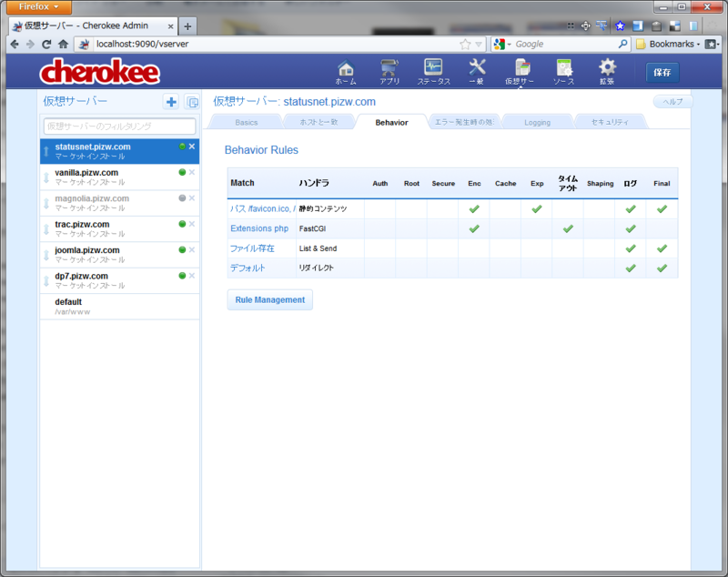
Task: Toggle the green status dot of dp7.pizw.com
Action: (x=182, y=276)
